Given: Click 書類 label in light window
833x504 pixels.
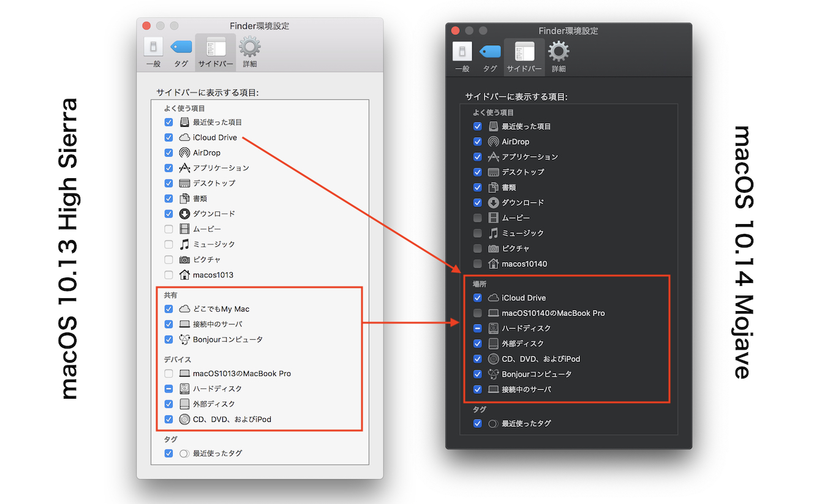Looking at the screenshot, I should coord(200,198).
